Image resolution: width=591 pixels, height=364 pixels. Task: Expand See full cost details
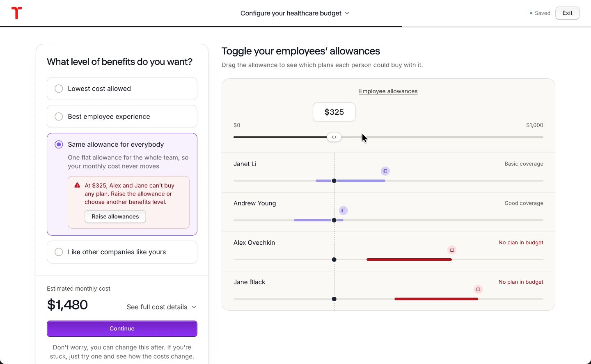coord(162,307)
